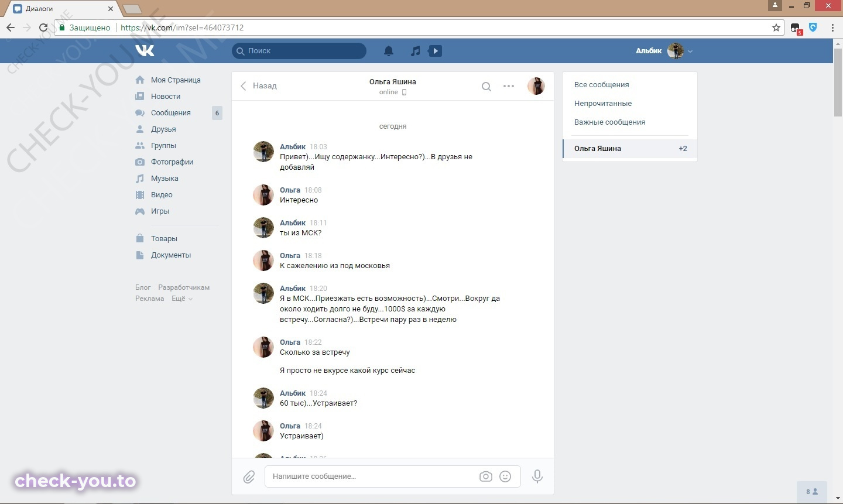The width and height of the screenshot is (843, 504).
Task: Click Ольга Яшина name in chat header
Action: [x=393, y=82]
